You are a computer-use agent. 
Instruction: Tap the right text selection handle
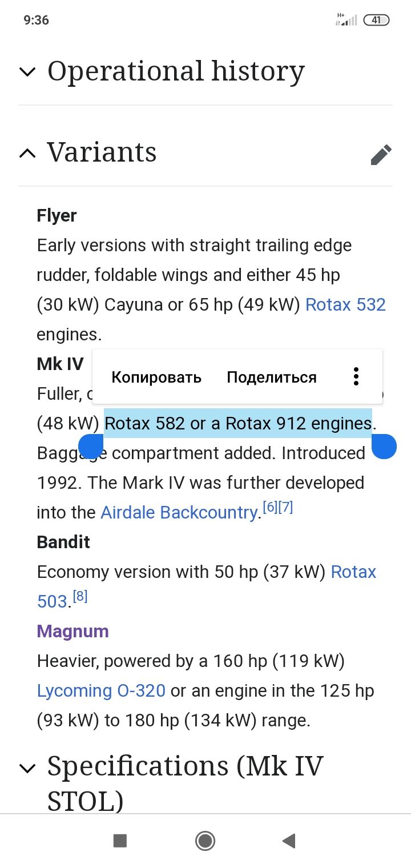pyautogui.click(x=384, y=447)
